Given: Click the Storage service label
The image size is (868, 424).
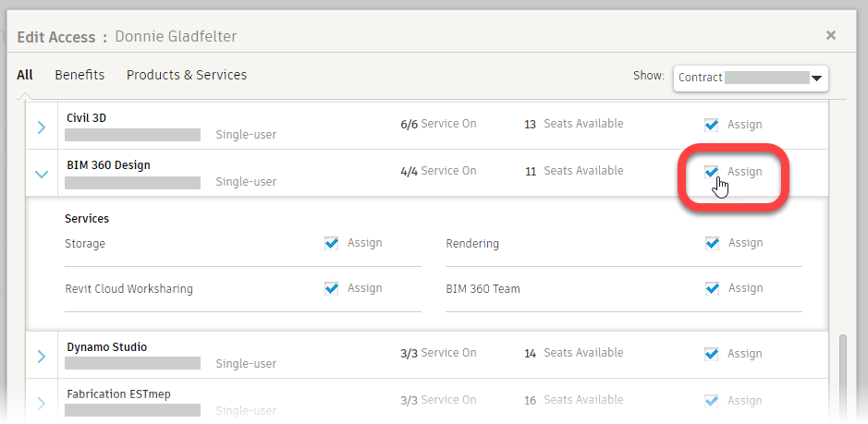Looking at the screenshot, I should [x=85, y=244].
